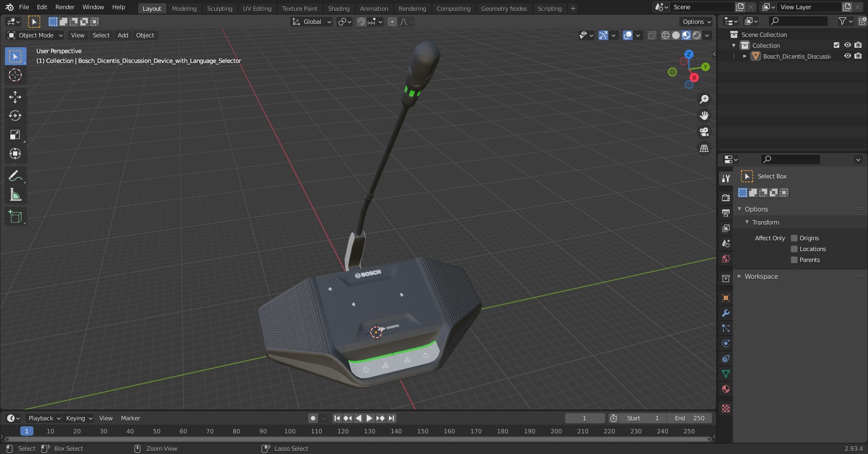Open World properties tab

(726, 259)
